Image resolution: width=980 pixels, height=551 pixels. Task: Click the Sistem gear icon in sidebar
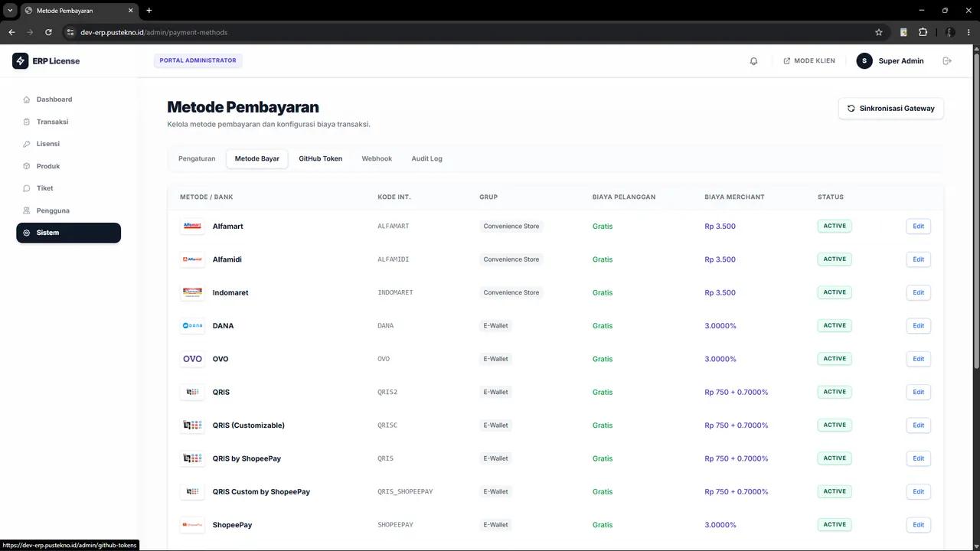(27, 233)
